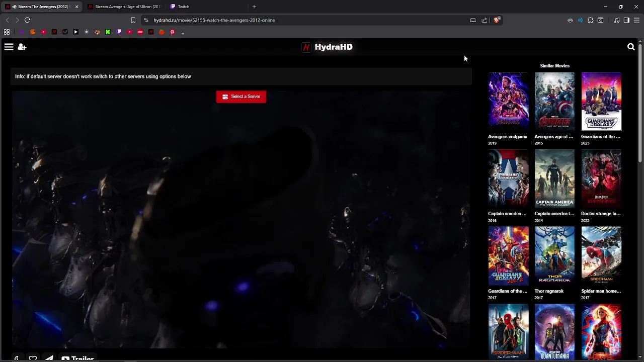This screenshot has width=644, height=362.
Task: Toggle the browser sidebar panel
Action: [626, 20]
